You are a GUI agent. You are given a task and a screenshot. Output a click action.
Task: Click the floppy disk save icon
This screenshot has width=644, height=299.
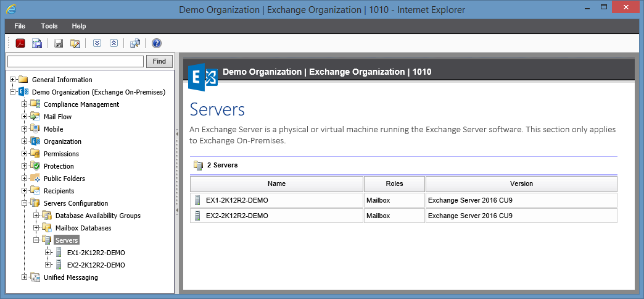click(x=59, y=43)
